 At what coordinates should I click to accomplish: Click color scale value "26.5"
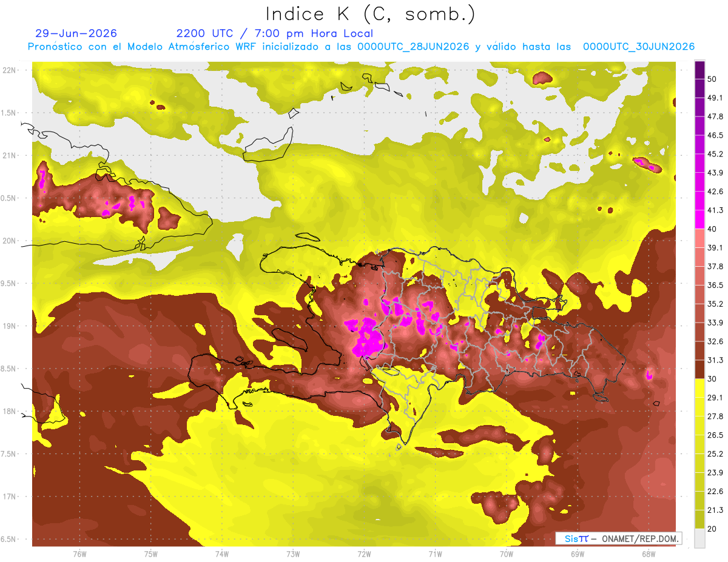[x=715, y=435]
